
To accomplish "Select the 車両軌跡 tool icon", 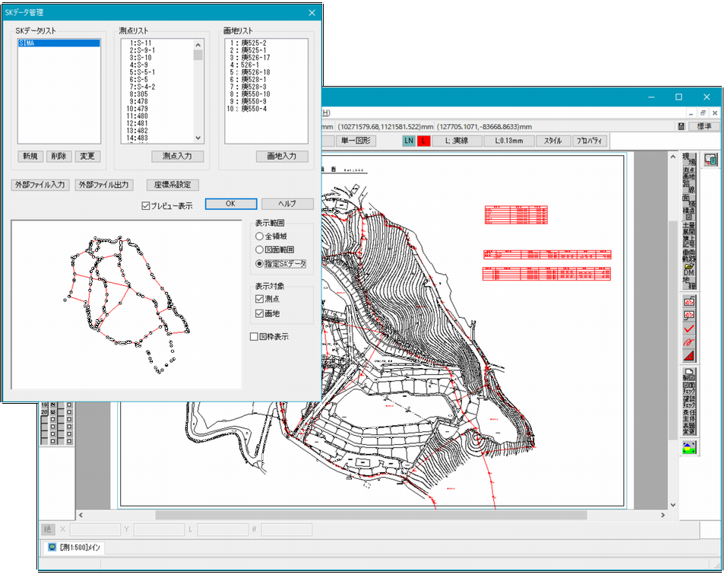I will 688,256.
